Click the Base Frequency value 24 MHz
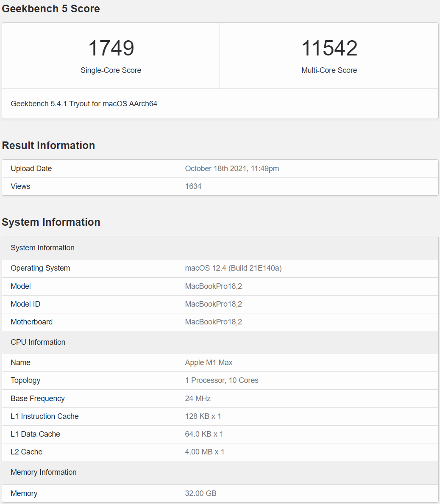440x504 pixels. click(x=198, y=399)
